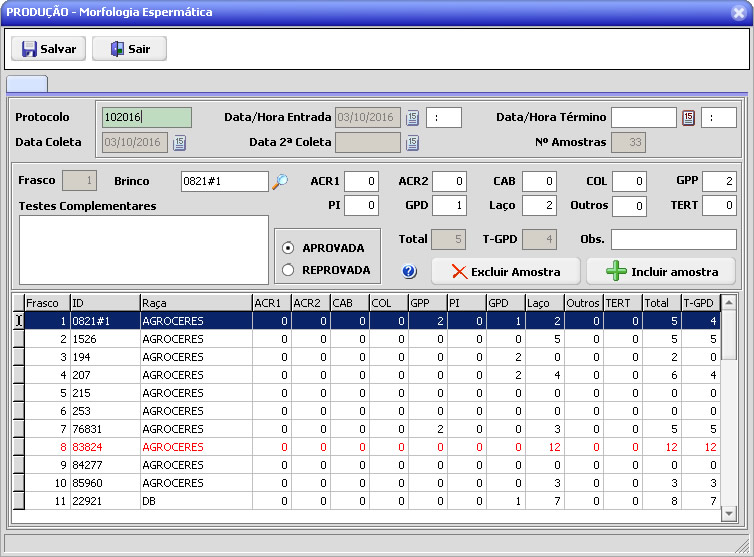Open calendar next to Data/Hora Entrada
Screen dimensions: 754x557
tap(412, 117)
